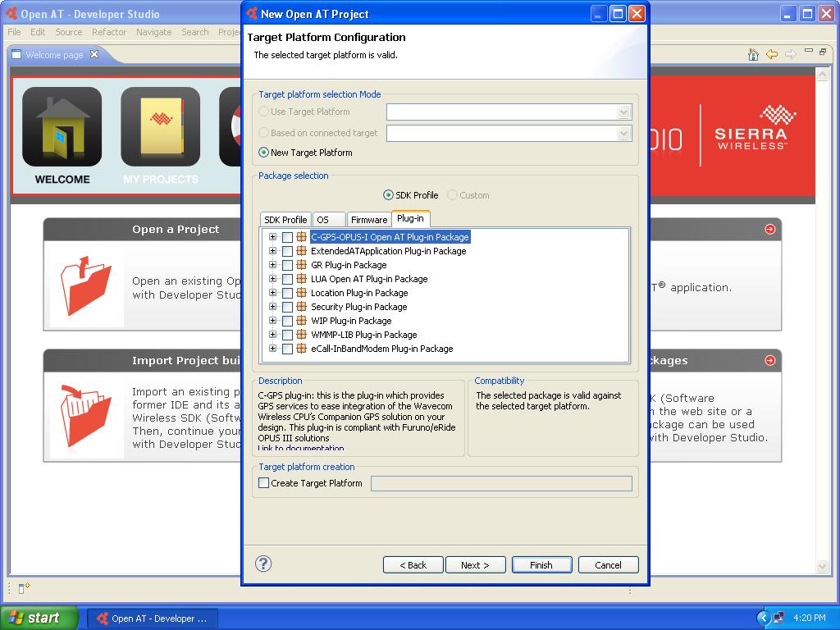This screenshot has width=840, height=630.
Task: Close the Welcome page tab
Action: [x=94, y=54]
